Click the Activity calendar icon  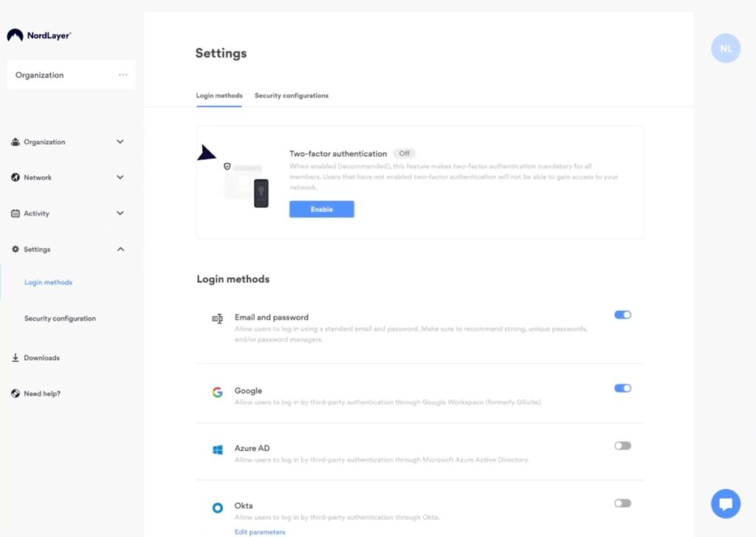(16, 213)
